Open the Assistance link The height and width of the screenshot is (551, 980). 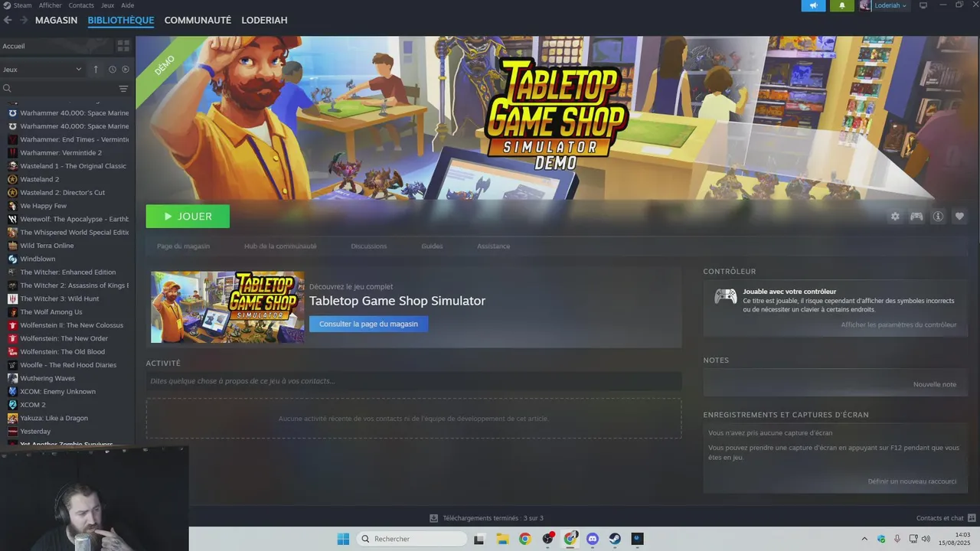click(493, 246)
